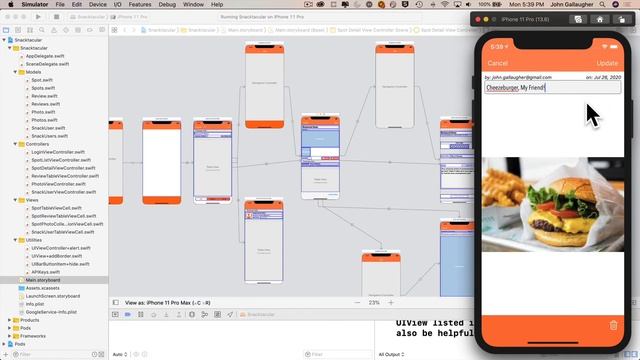Click the Wi-Fi status icon in menu bar

tap(445, 4)
